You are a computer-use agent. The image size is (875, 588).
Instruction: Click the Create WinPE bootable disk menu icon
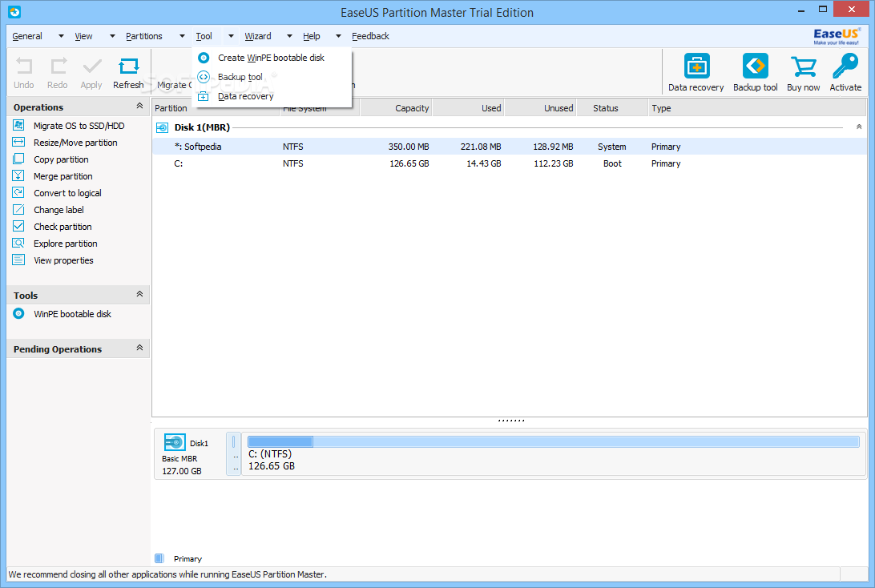[204, 58]
